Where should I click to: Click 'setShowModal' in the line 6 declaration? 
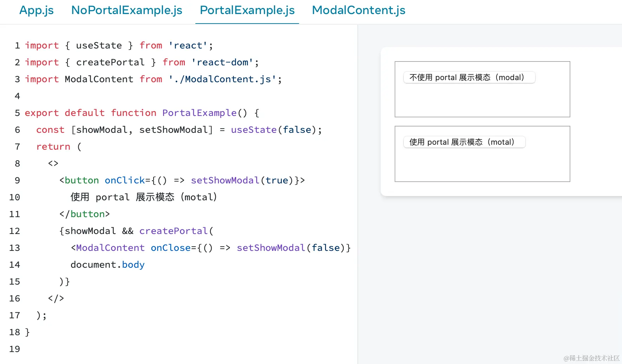tap(174, 130)
